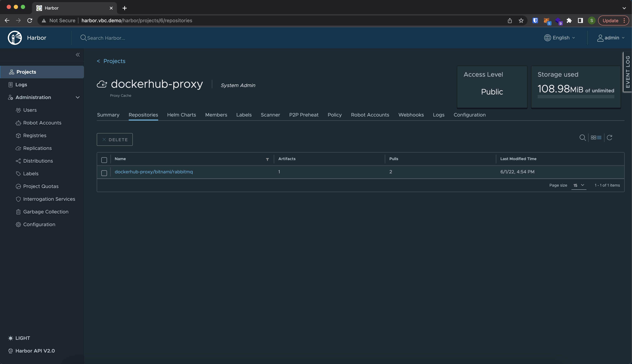Click the Interrogation Services shield icon
Image resolution: width=632 pixels, height=364 pixels.
pos(18,199)
